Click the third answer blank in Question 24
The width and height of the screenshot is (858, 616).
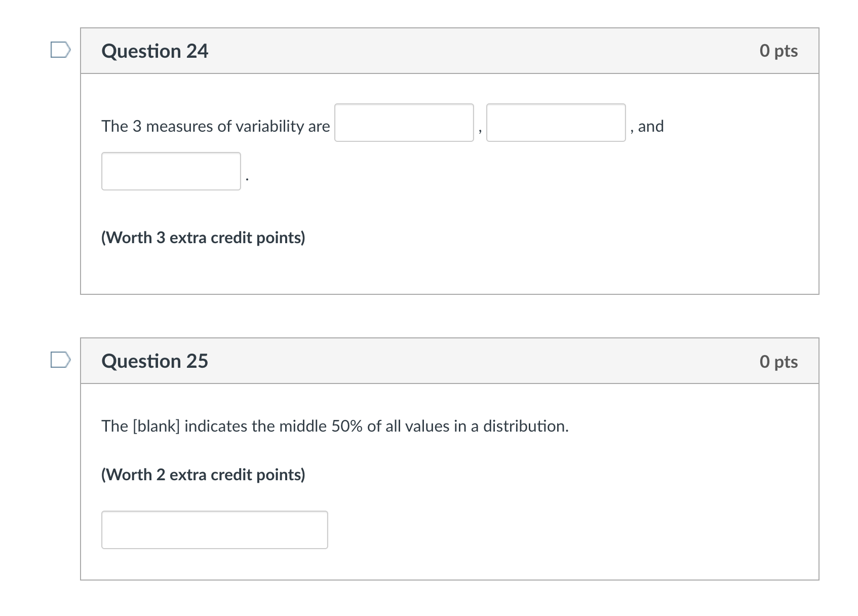[171, 171]
